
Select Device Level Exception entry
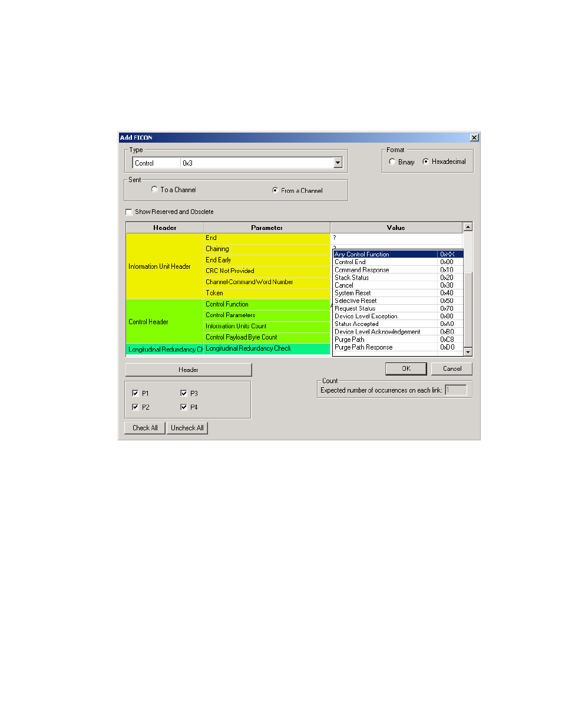[398, 316]
